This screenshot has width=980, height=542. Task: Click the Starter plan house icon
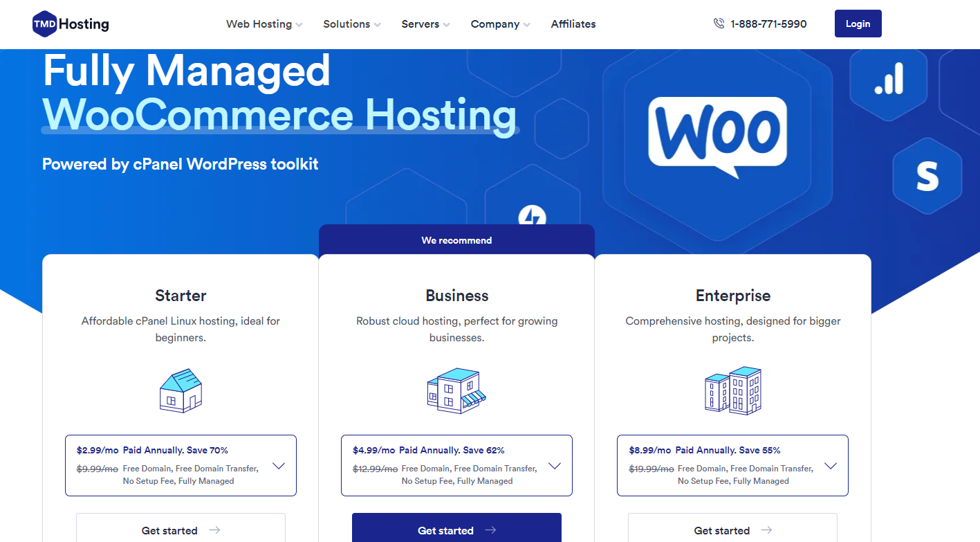181,391
